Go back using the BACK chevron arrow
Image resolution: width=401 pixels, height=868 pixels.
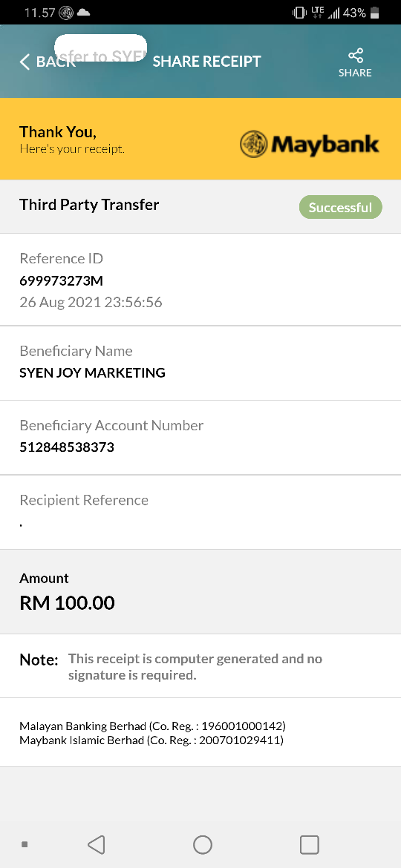tap(25, 62)
